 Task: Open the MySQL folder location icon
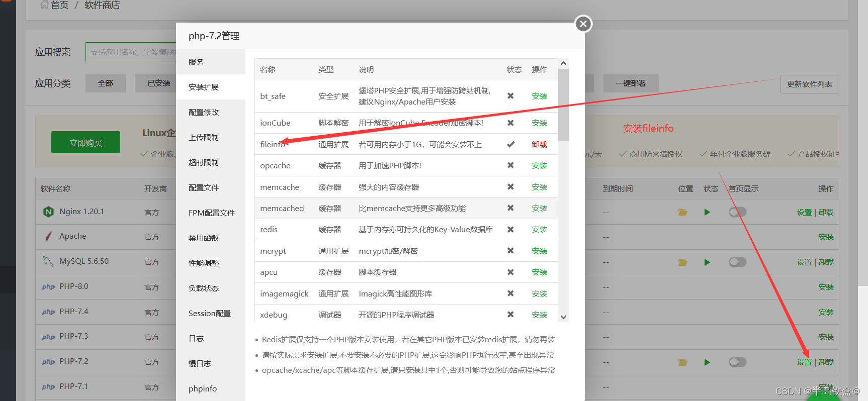[x=682, y=262]
